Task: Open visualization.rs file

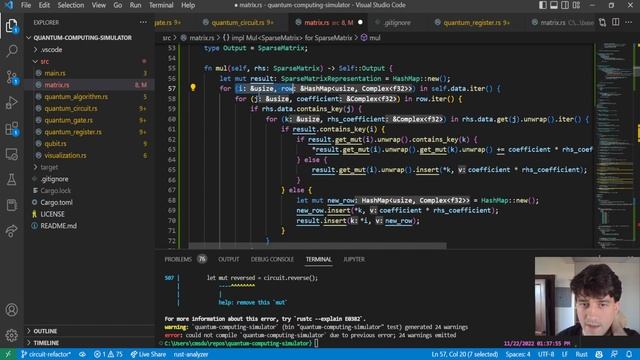Action: pyautogui.click(x=65, y=156)
